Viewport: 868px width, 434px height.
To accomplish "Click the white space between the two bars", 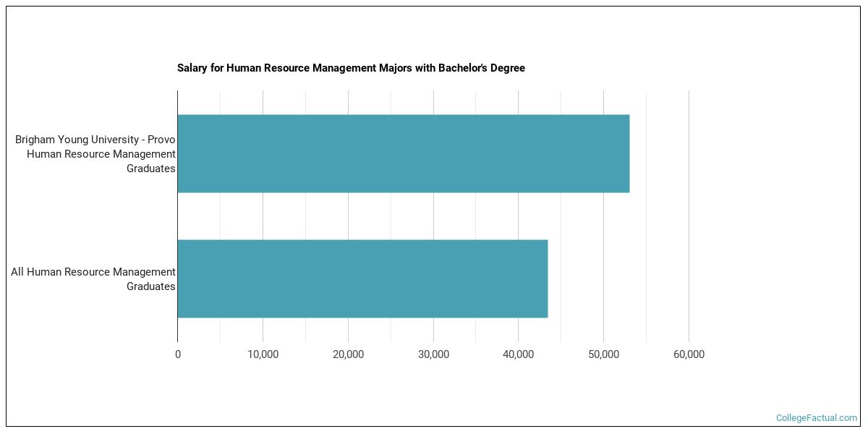I will 434,216.
